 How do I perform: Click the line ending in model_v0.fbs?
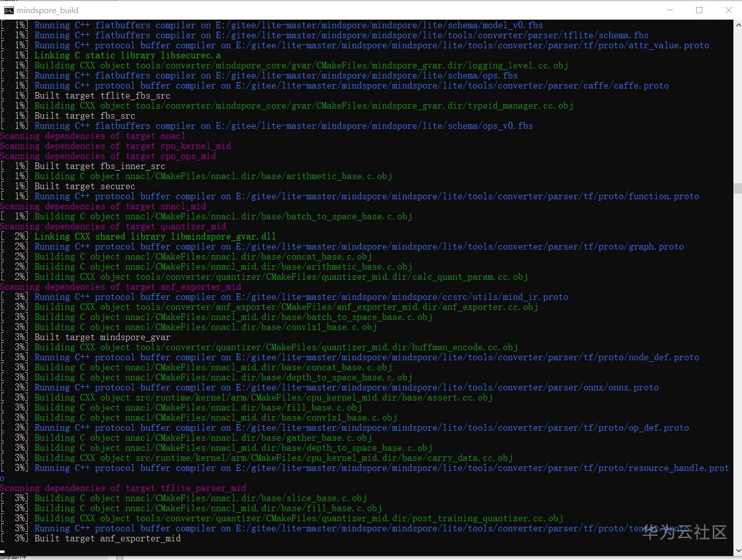(x=271, y=25)
